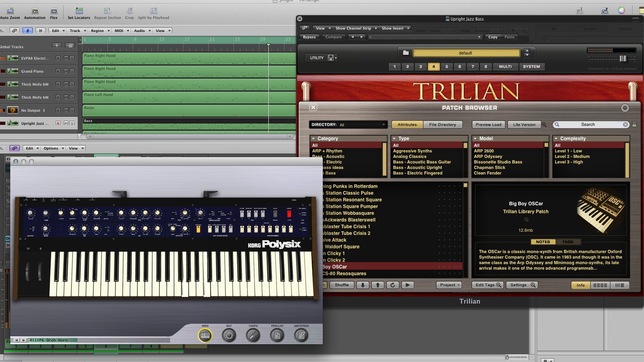Screen dimensions: 644x362
Task: Select the File Directory view button
Action: point(442,124)
